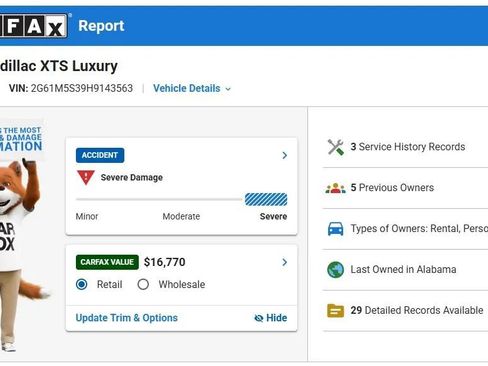
Task: Select the Retail radio button
Action: [82, 284]
